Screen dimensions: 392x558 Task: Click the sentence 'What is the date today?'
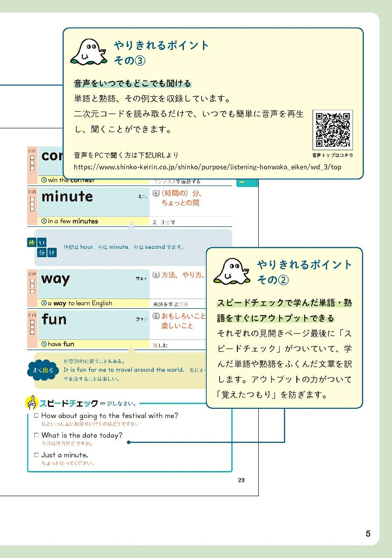[82, 435]
